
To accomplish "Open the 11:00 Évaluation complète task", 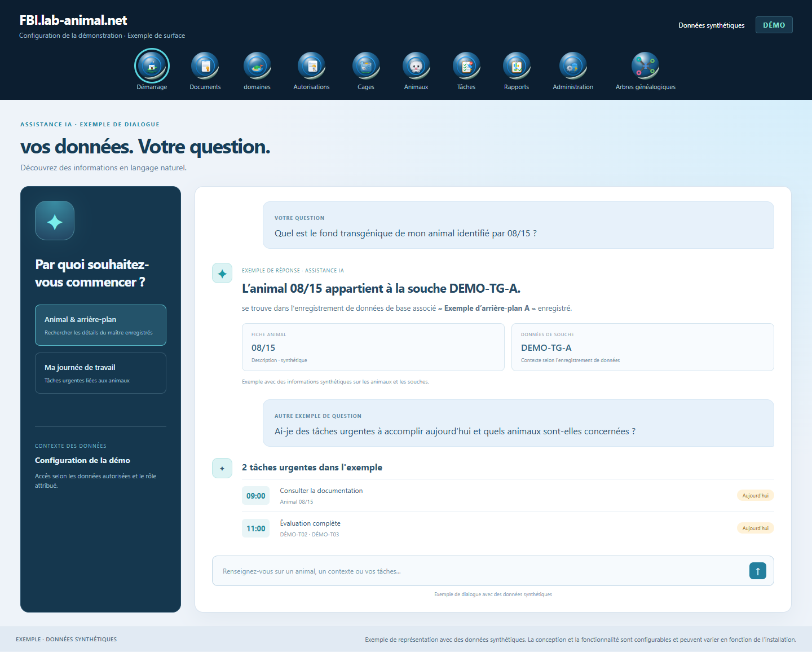I will [508, 528].
